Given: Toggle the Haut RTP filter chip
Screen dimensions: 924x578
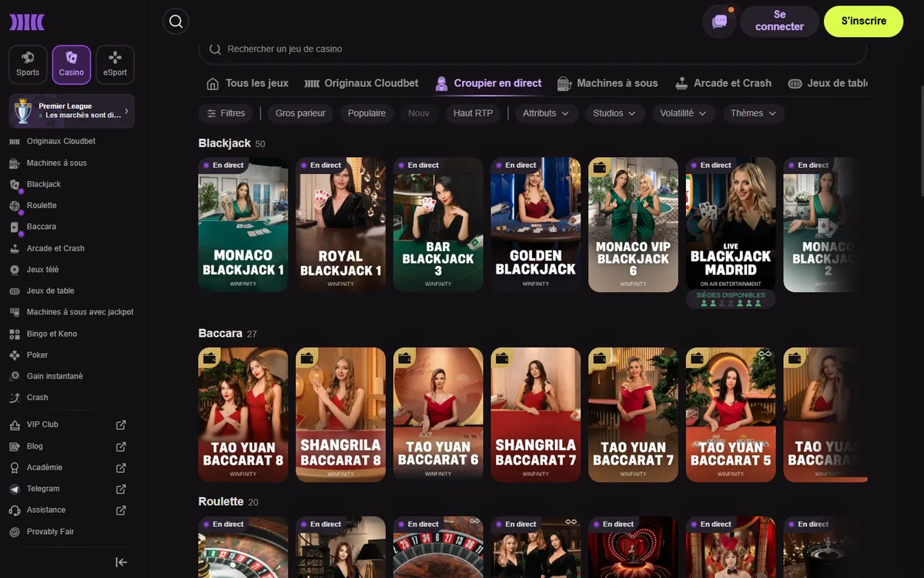Looking at the screenshot, I should 473,113.
